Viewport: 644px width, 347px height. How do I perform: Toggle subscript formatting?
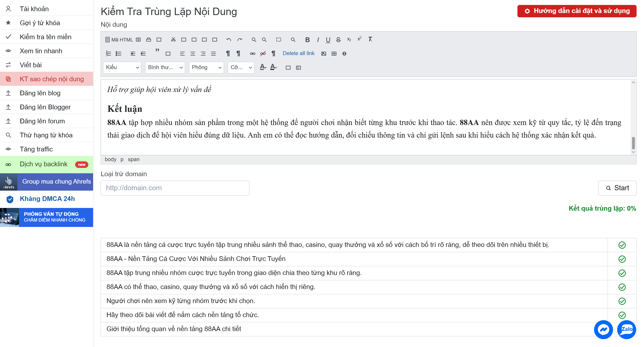pyautogui.click(x=349, y=39)
